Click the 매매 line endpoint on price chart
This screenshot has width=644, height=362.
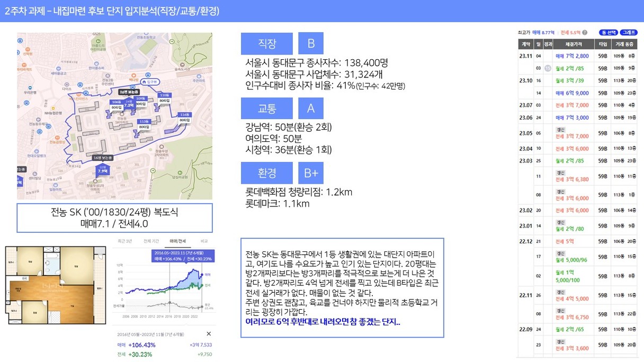pos(201,275)
